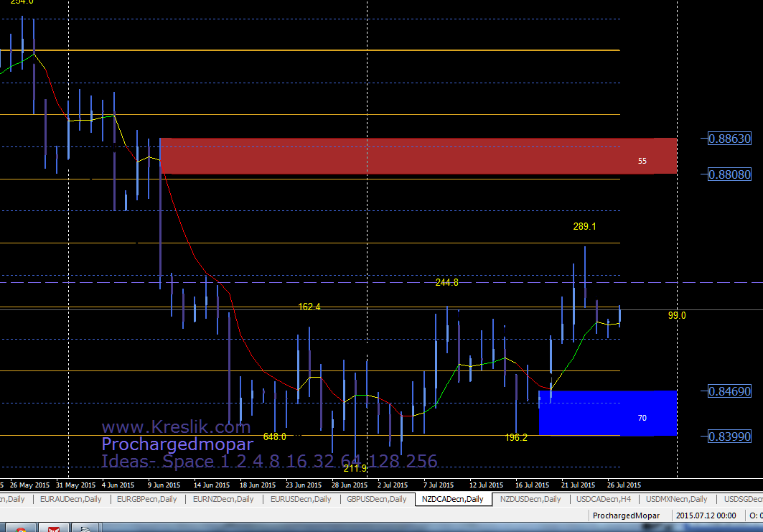Select the red supply zone rectangle
Image resolution: width=763 pixels, height=532 pixels.
[418, 156]
